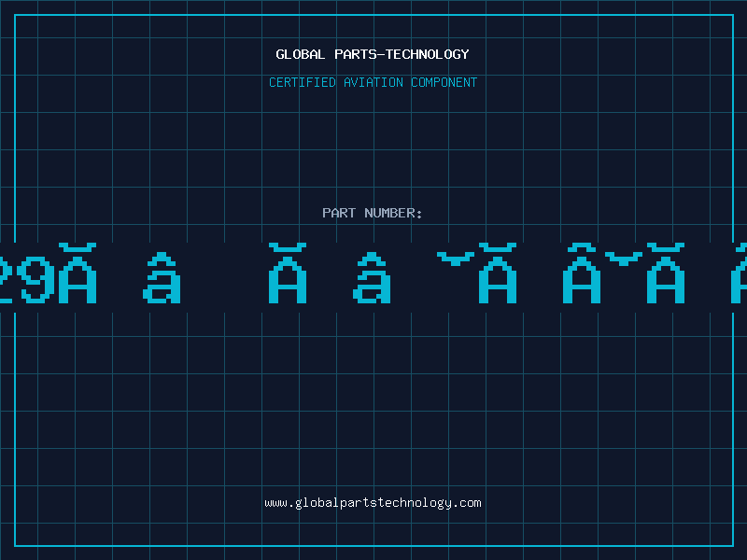
Task: Click the first standalone breve ˘ mark
Action: pos(456,256)
